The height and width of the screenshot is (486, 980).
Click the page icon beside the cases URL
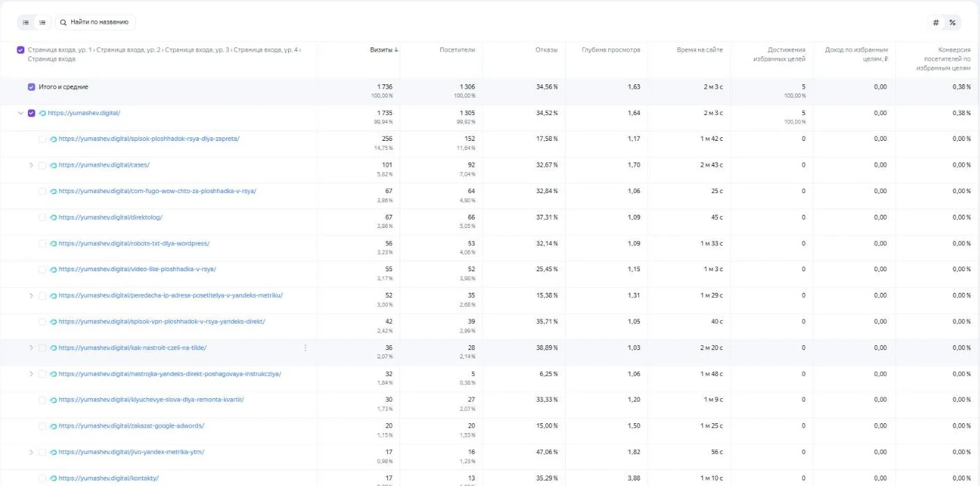click(x=54, y=165)
